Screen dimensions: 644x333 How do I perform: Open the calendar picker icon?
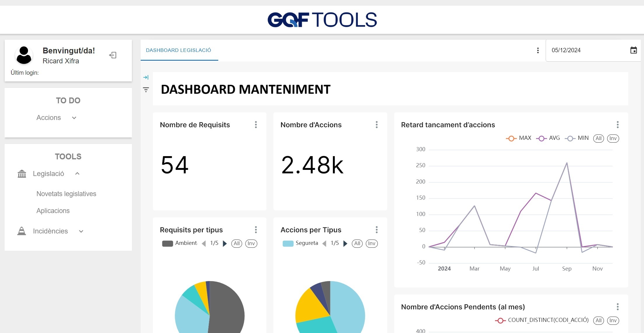pos(633,50)
